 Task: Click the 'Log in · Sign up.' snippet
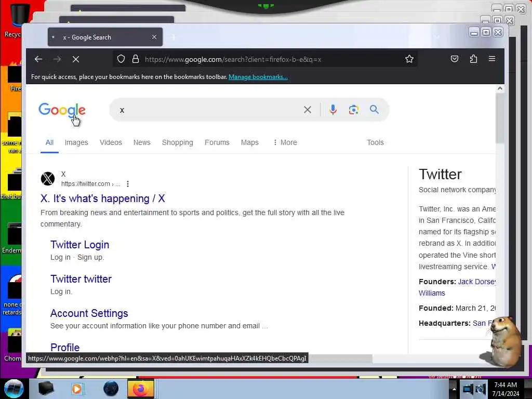[x=77, y=257]
